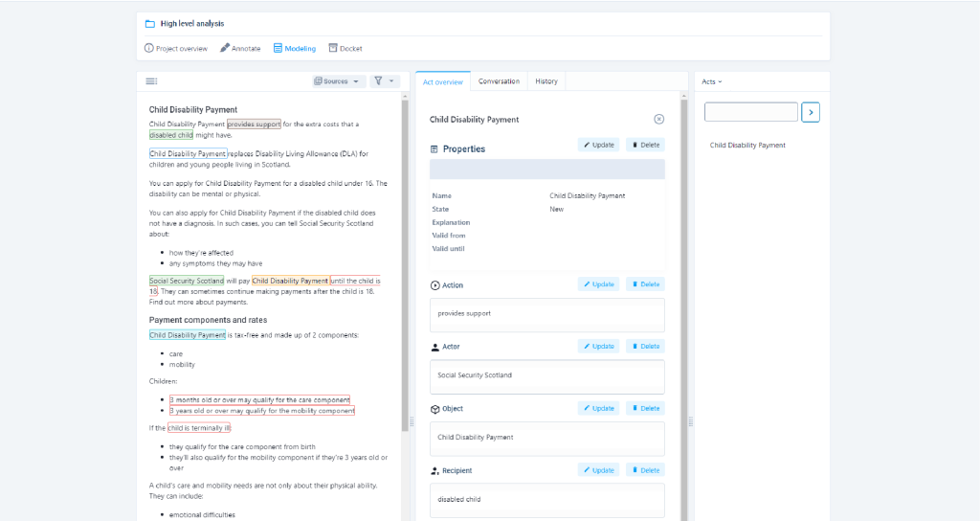980x521 pixels.
Task: Click the arrow button next to search field
Action: [x=811, y=113]
